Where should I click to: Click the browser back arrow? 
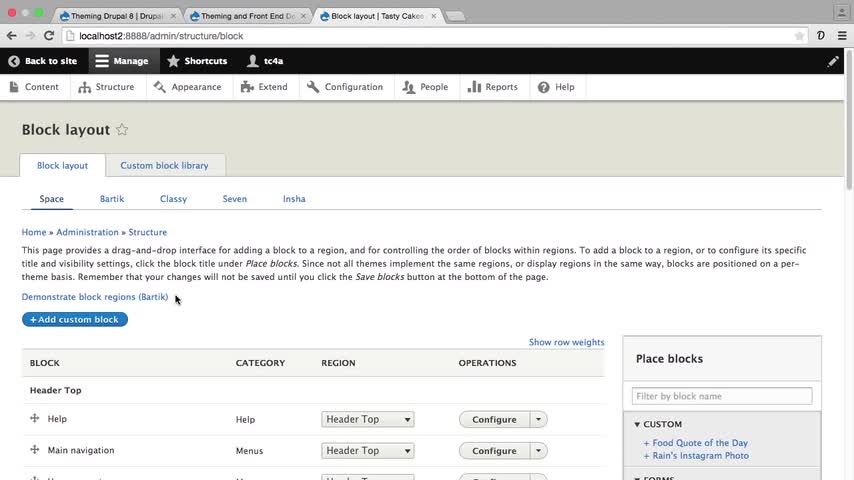[x=12, y=36]
